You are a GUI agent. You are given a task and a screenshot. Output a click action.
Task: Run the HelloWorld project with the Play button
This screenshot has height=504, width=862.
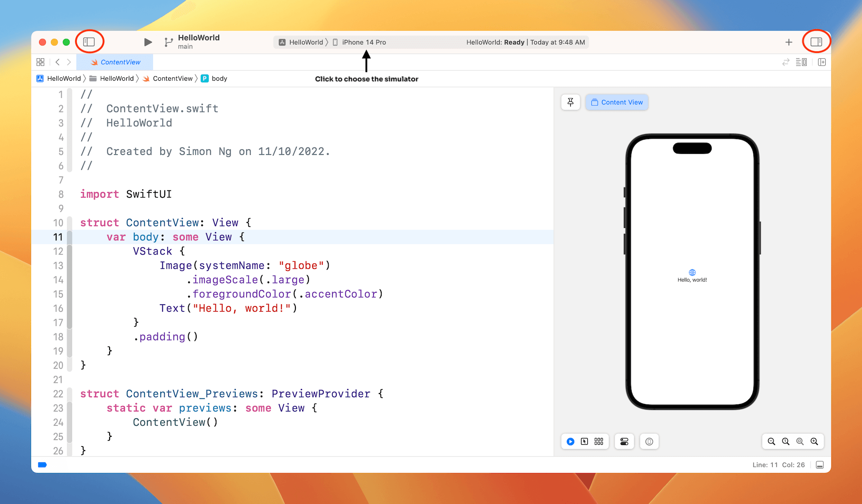148,42
